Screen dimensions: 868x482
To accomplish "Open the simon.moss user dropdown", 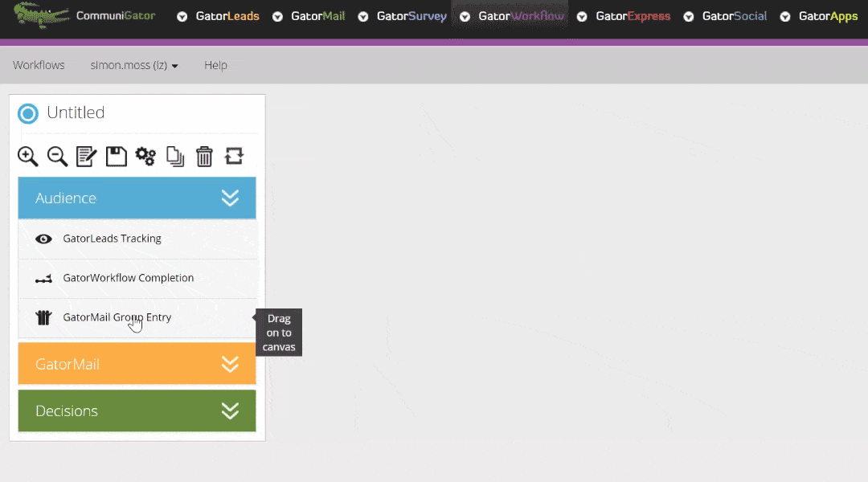I will pos(134,65).
